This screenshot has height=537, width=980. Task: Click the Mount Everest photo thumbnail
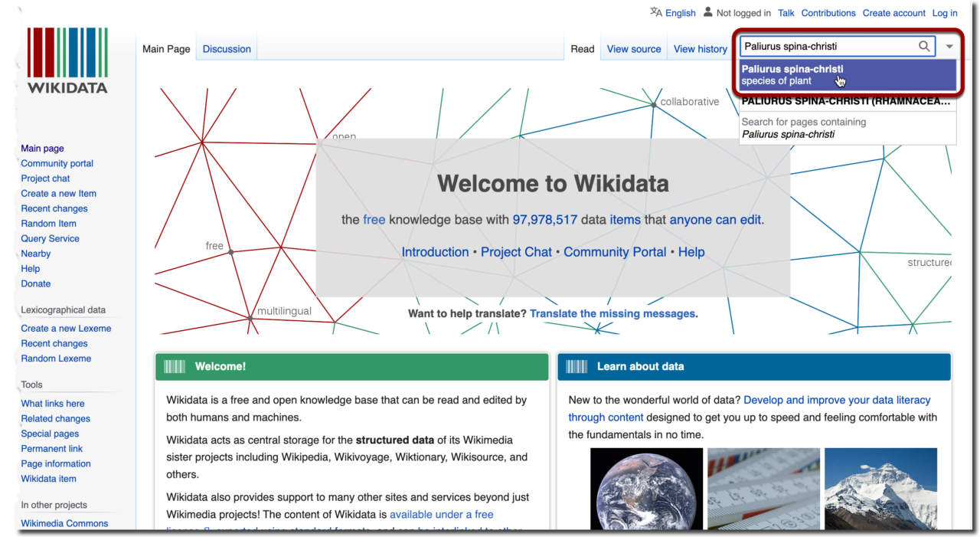point(880,490)
